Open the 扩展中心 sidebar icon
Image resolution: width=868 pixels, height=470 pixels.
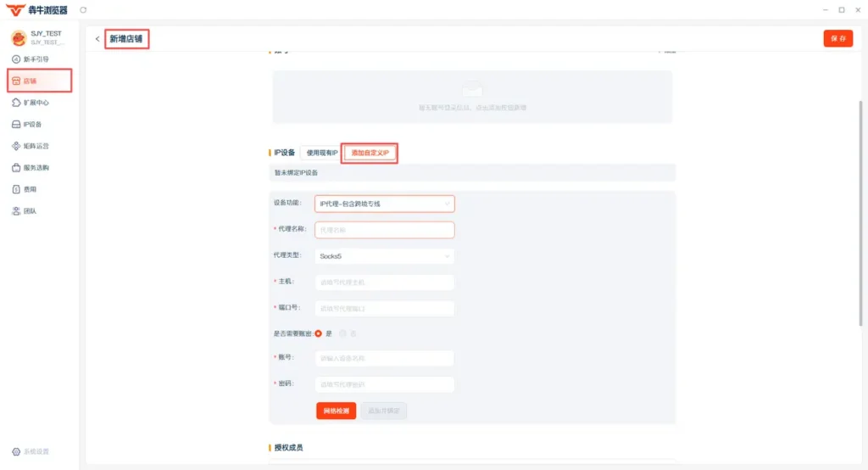(16, 103)
